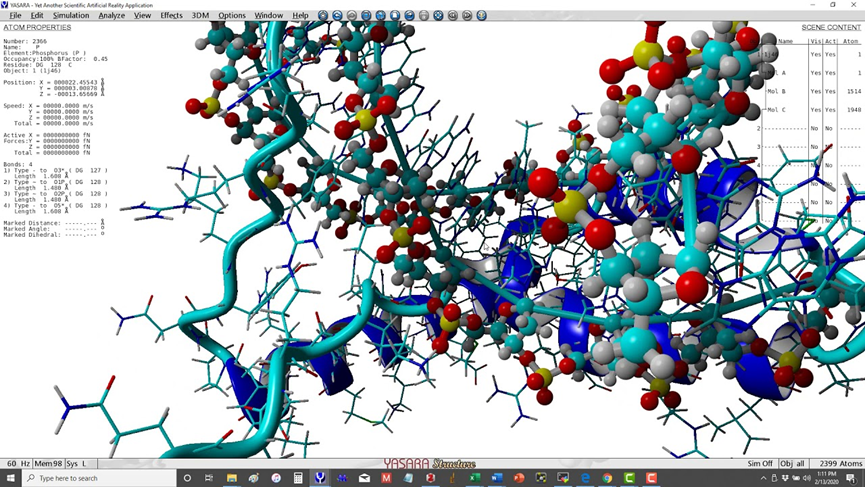Click the 60 Hz status field
The height and width of the screenshot is (487, 865).
coord(19,463)
